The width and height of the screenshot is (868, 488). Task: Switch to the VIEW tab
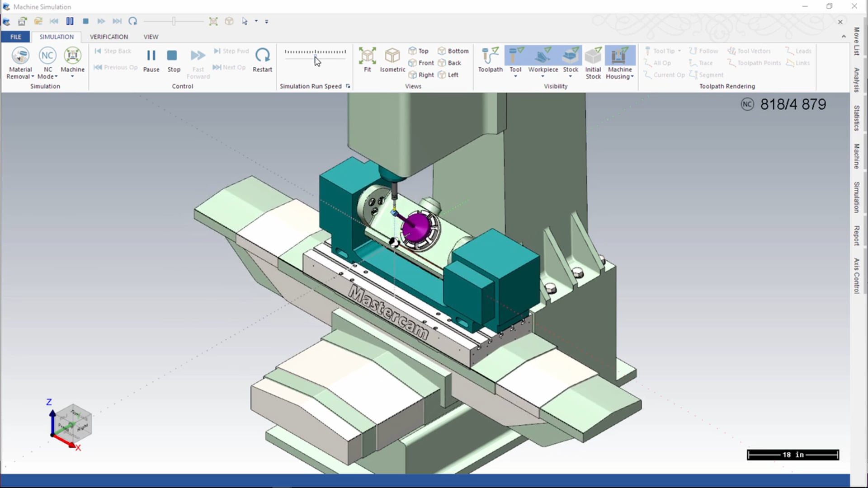pyautogui.click(x=151, y=36)
